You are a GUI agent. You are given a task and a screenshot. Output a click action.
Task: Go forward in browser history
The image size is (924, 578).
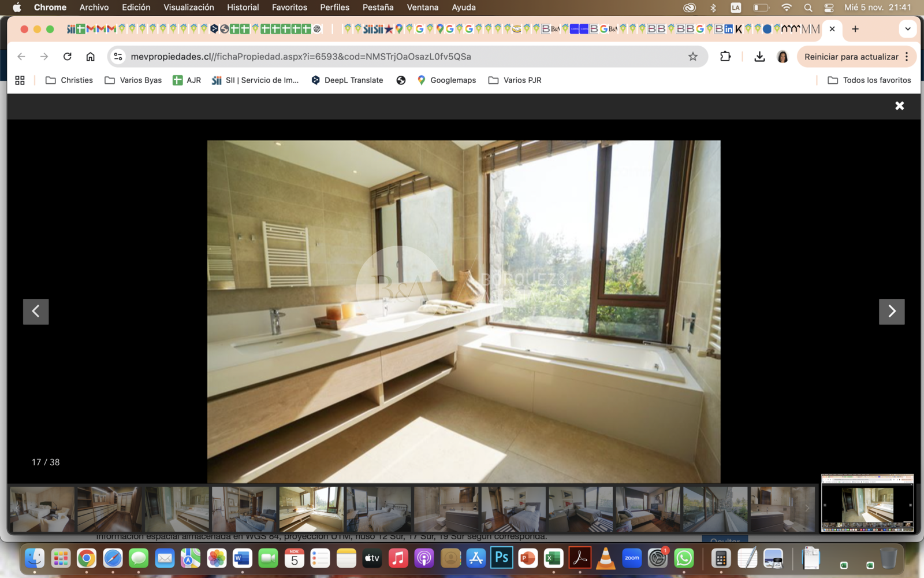44,57
